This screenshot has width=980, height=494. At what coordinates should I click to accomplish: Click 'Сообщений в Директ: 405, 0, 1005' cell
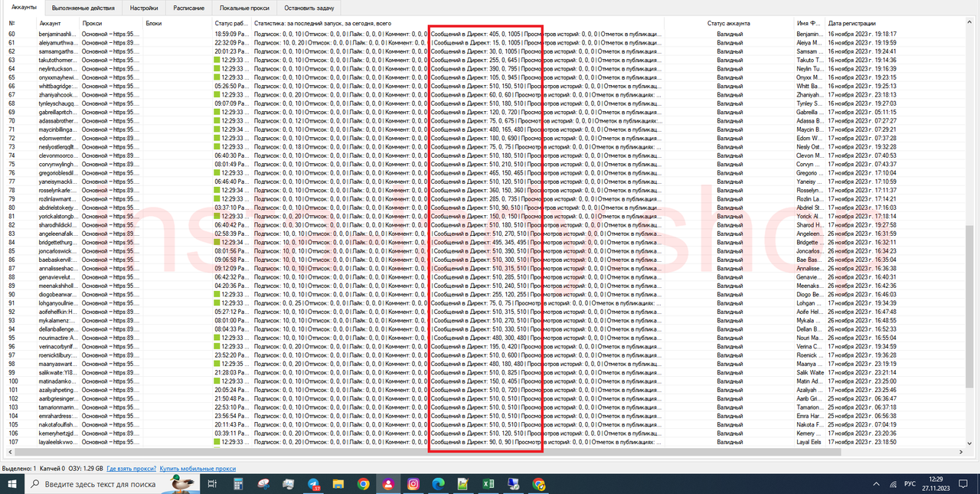(x=476, y=34)
